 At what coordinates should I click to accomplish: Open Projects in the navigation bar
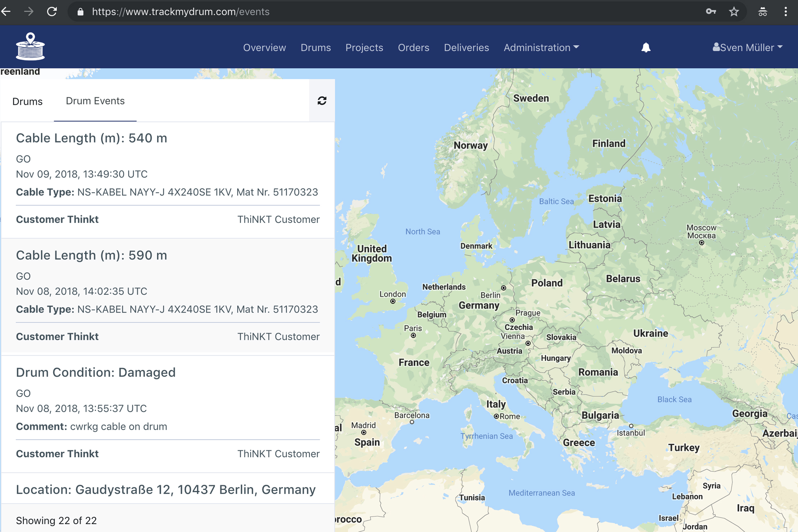coord(364,47)
